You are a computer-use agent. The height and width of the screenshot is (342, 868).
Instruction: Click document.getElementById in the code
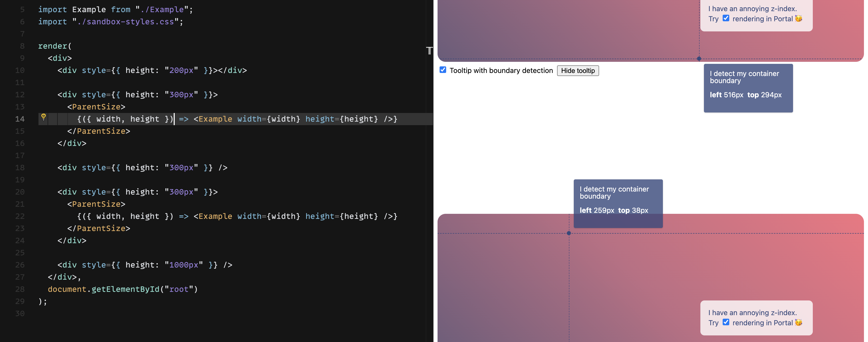point(103,289)
